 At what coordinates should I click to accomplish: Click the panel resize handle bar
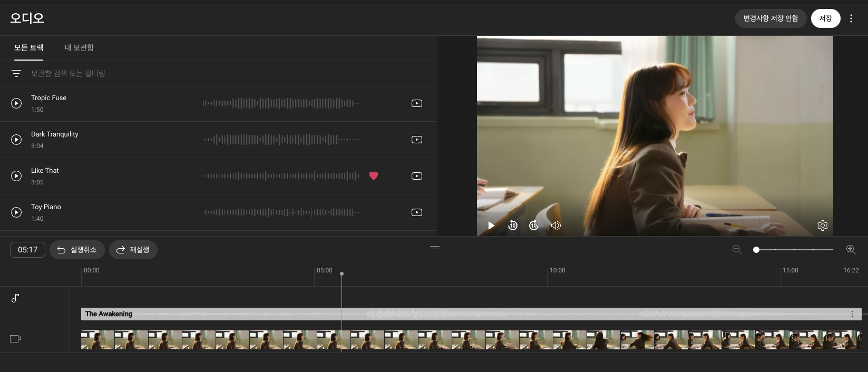pyautogui.click(x=435, y=248)
